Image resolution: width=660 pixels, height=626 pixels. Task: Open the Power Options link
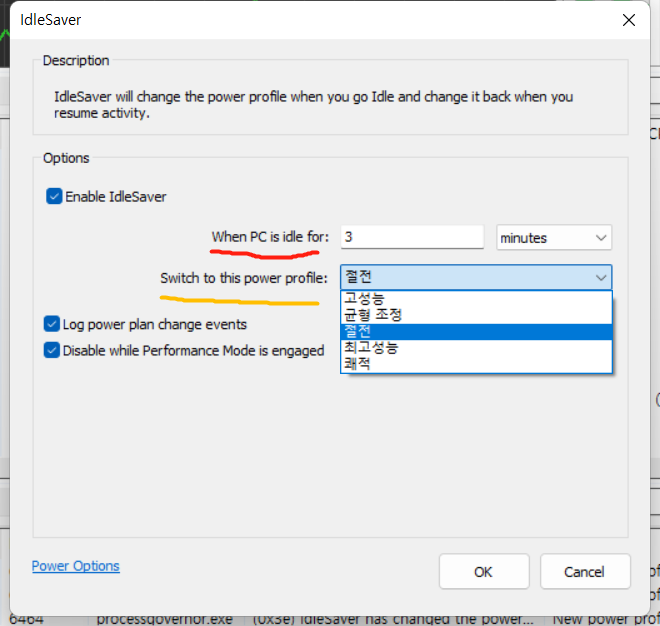[x=76, y=566]
